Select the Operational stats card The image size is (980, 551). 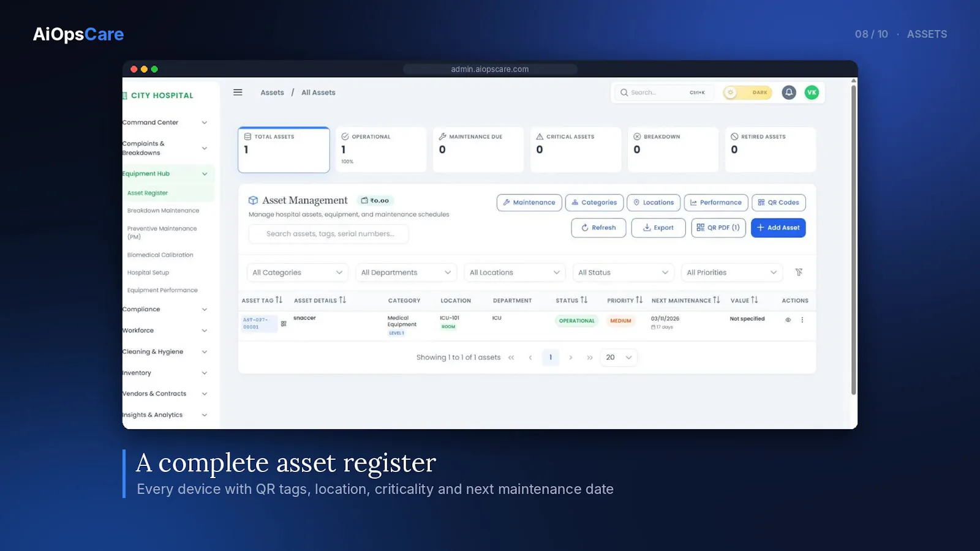click(x=381, y=150)
